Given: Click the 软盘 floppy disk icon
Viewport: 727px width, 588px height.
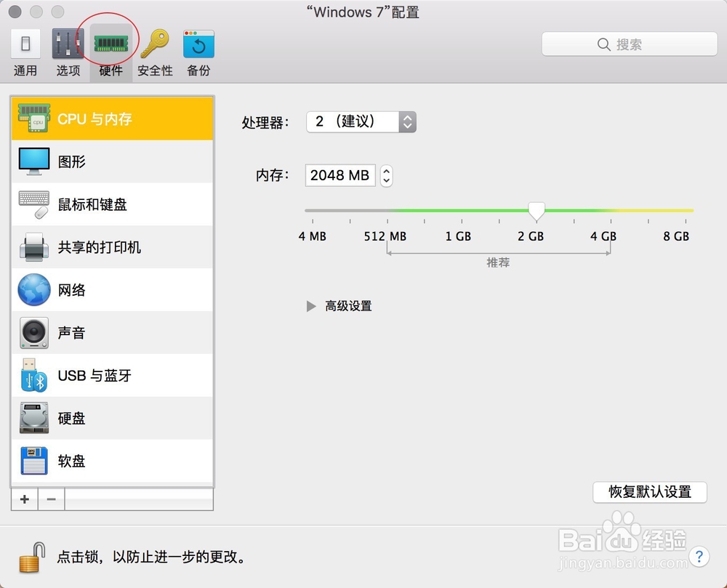Looking at the screenshot, I should click(x=34, y=461).
